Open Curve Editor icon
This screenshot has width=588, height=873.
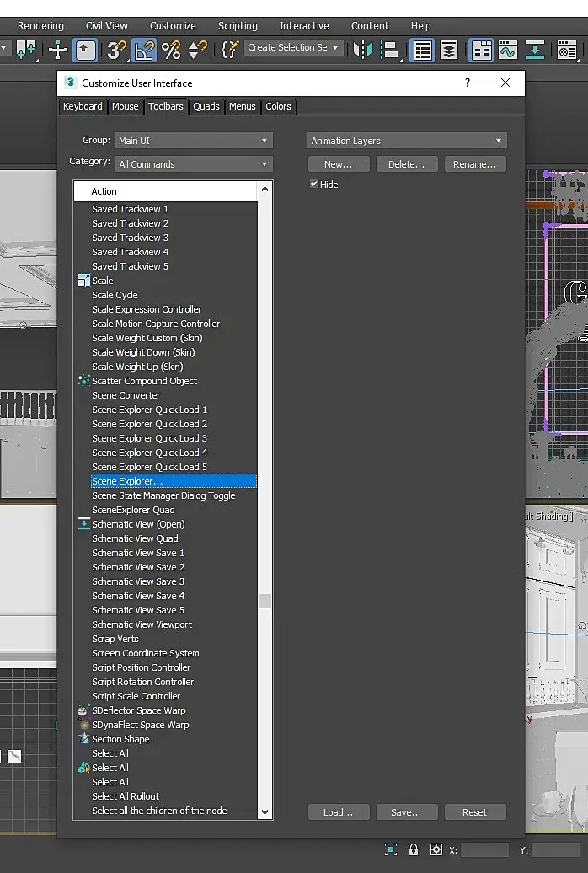507,50
